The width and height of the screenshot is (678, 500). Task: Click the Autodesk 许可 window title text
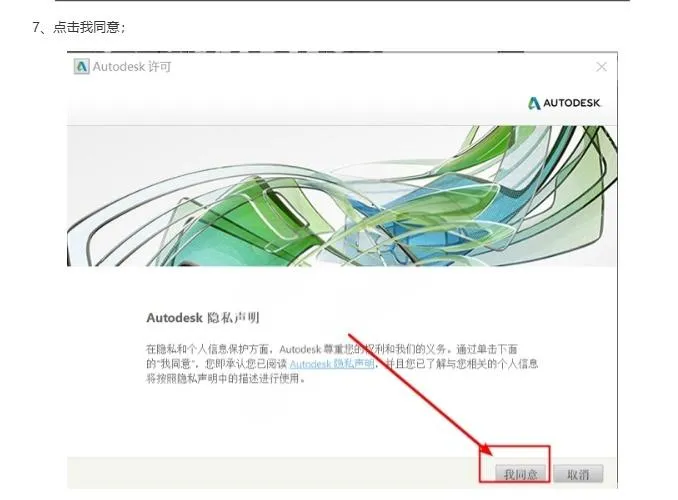[132, 67]
